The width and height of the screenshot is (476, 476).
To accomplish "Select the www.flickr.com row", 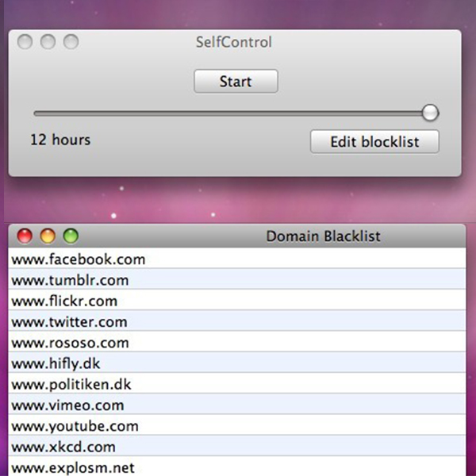I will click(x=237, y=300).
